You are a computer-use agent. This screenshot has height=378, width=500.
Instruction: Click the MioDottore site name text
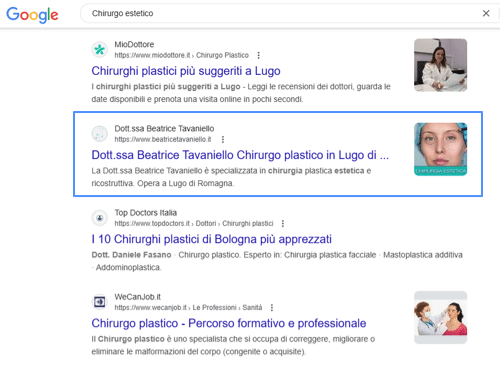[x=134, y=44]
